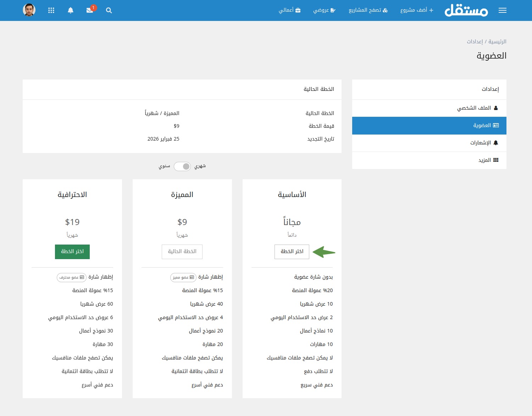This screenshot has height=416, width=532.
Task: Select the شهري billing label
Action: click(200, 166)
